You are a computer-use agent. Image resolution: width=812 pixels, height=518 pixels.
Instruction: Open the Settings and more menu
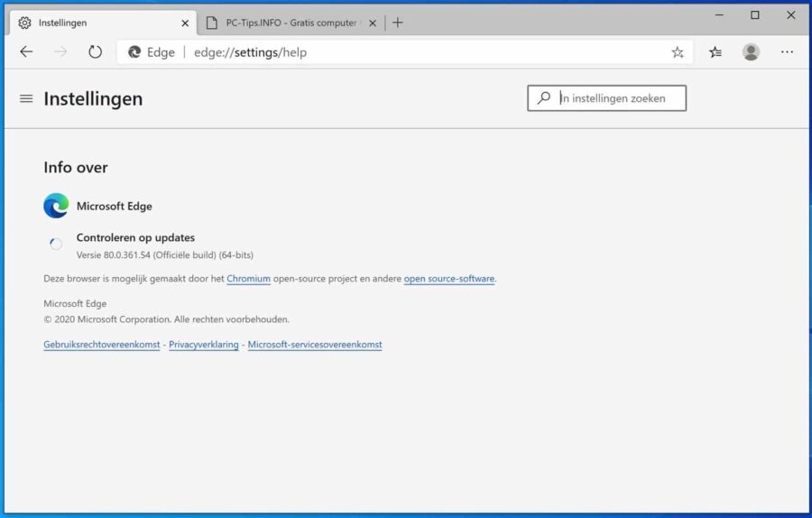[787, 51]
